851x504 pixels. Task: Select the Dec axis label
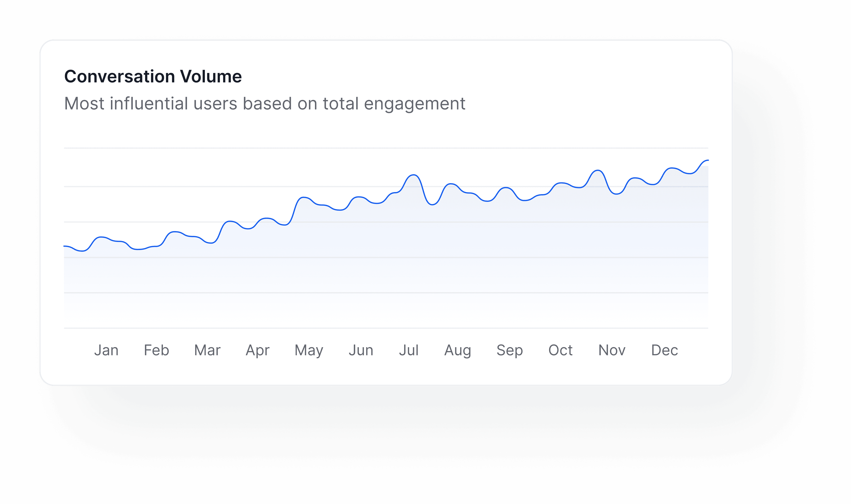pos(664,350)
